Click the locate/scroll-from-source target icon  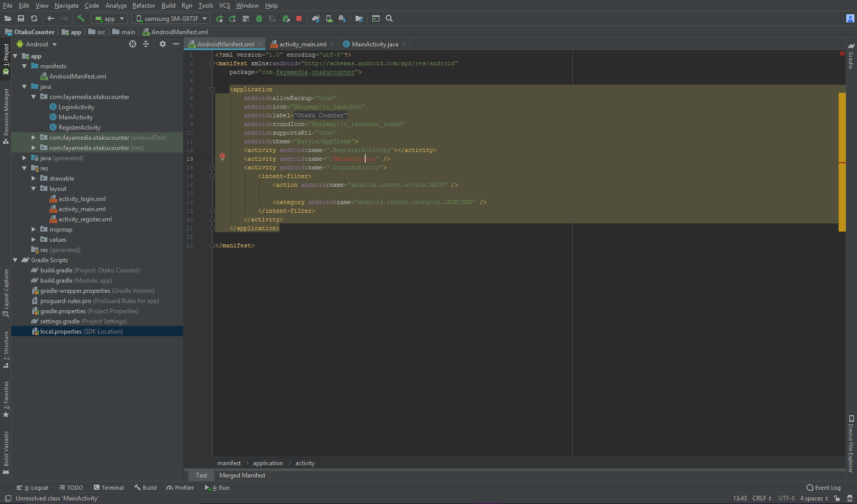tap(133, 44)
